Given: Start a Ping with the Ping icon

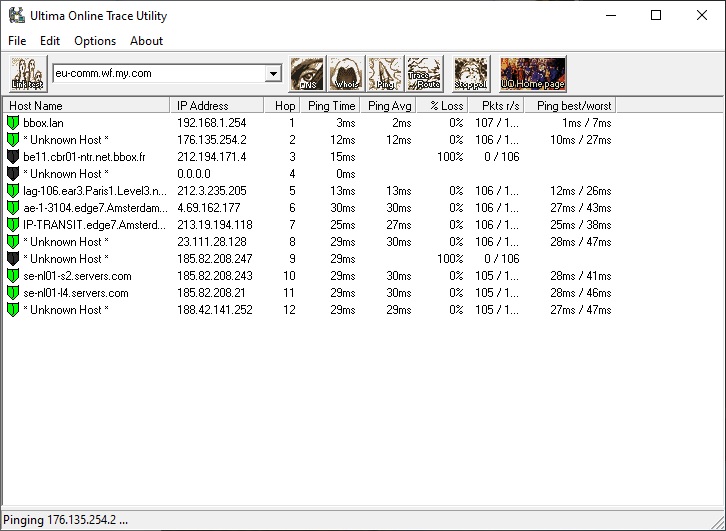Looking at the screenshot, I should pyautogui.click(x=385, y=74).
